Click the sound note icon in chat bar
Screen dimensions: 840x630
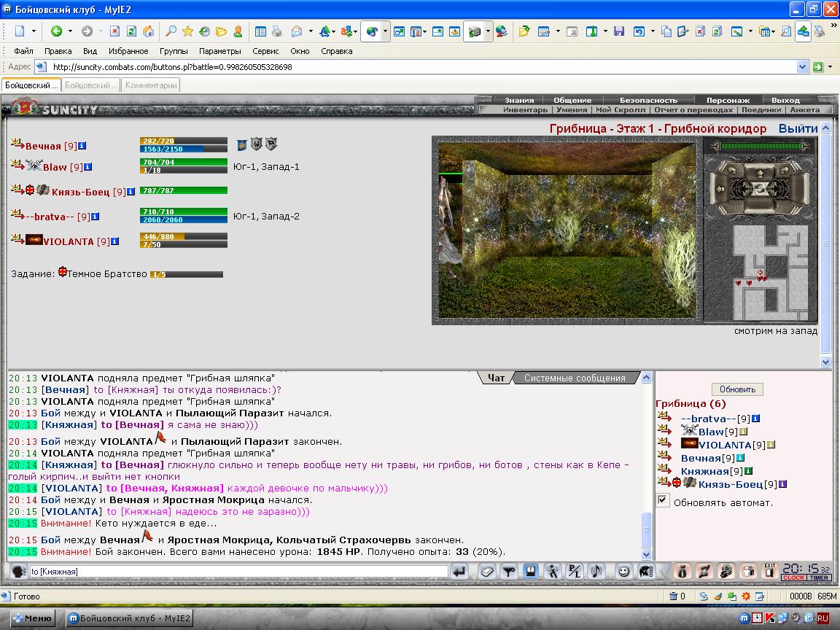(596, 572)
